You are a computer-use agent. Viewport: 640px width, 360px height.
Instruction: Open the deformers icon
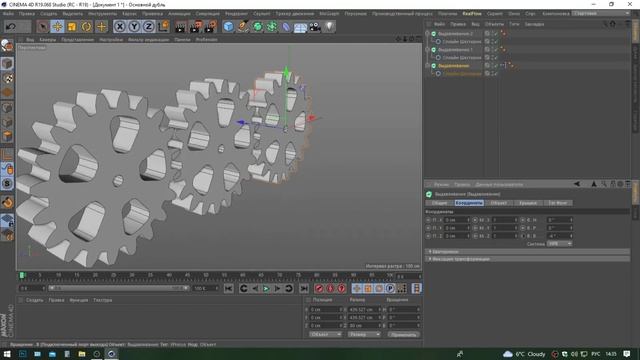click(286, 27)
